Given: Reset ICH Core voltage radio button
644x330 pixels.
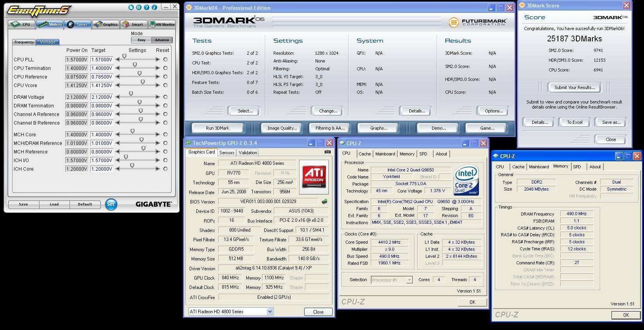Looking at the screenshot, I should tap(165, 169).
